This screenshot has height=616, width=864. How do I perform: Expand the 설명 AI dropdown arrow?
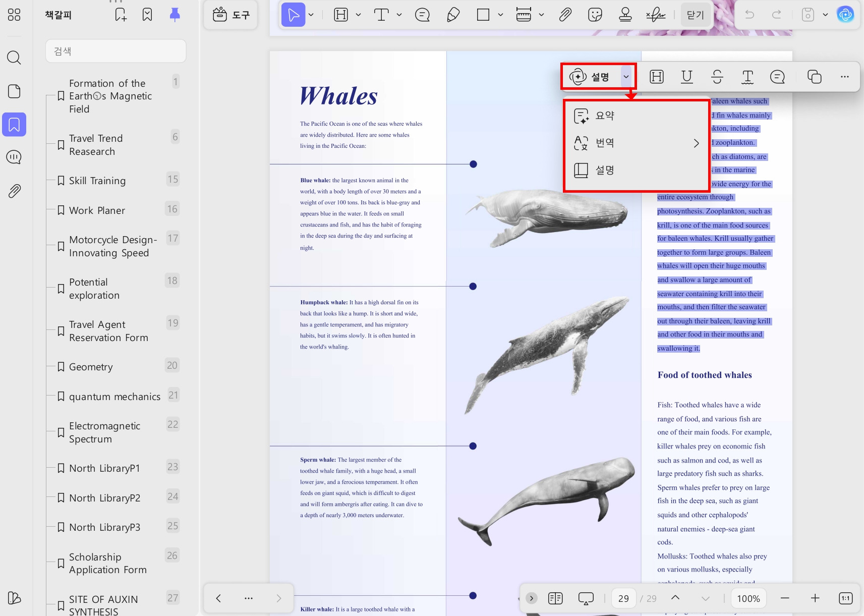pos(626,77)
